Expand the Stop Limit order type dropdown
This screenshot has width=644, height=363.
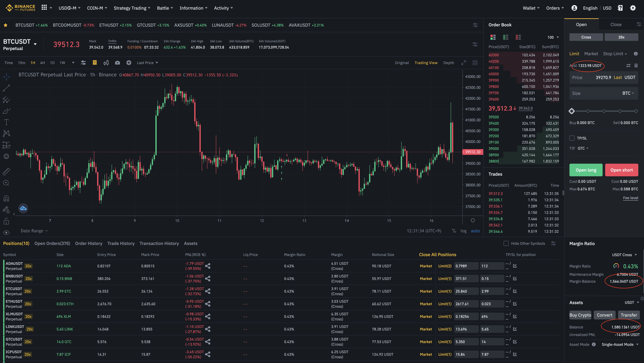click(x=615, y=54)
